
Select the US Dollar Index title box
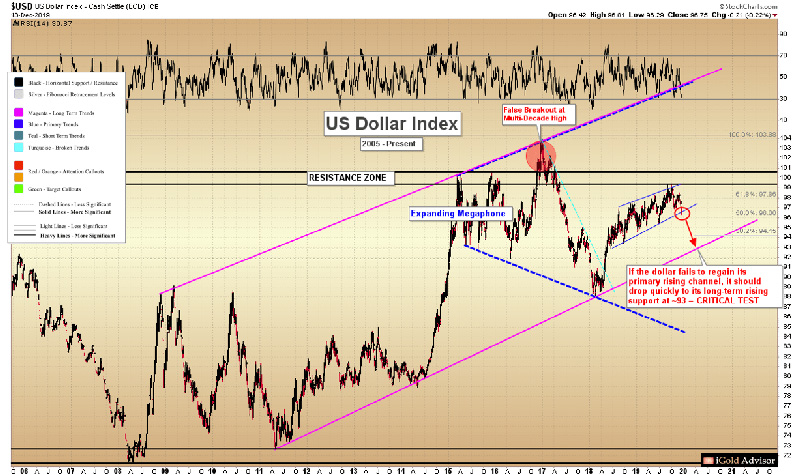point(392,125)
